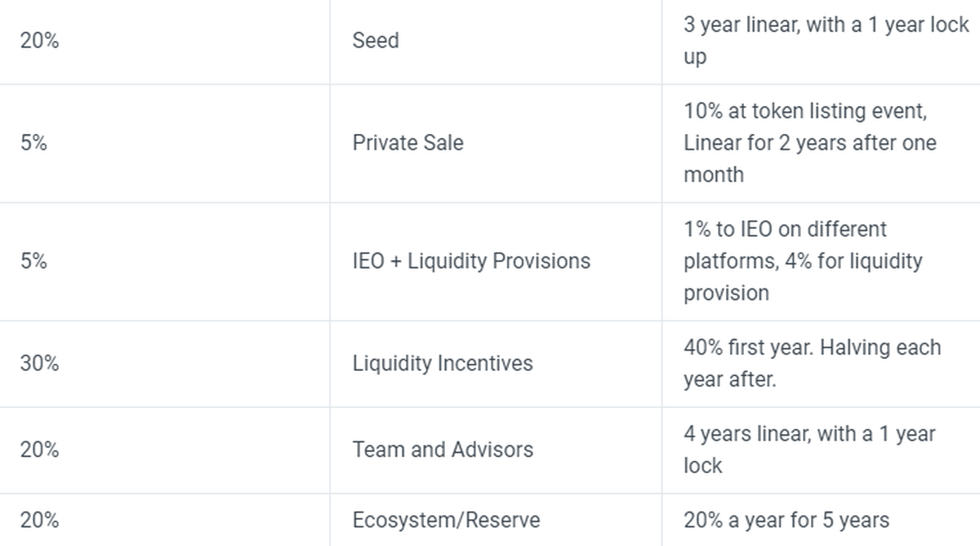Click the '10% at token listing event' text
Viewport: 980px width, 546px height.
point(805,111)
